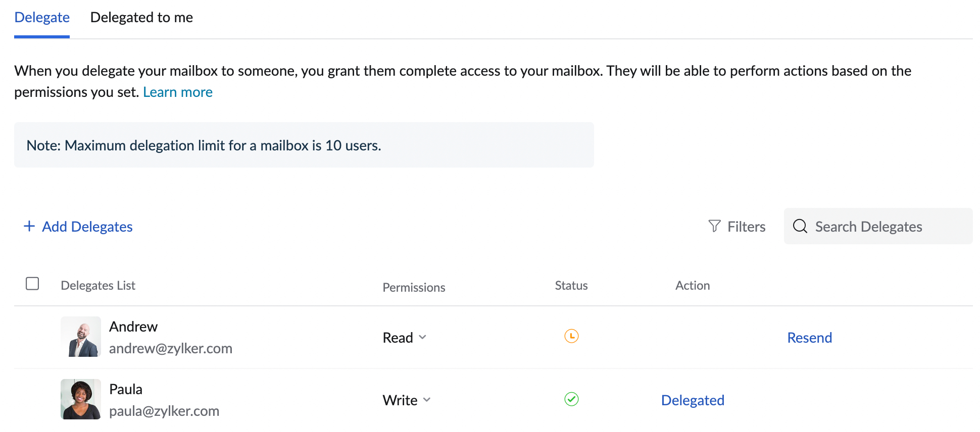Screen dimensions: 980x432
Task: Click Paula's profile photo
Action: (81, 399)
